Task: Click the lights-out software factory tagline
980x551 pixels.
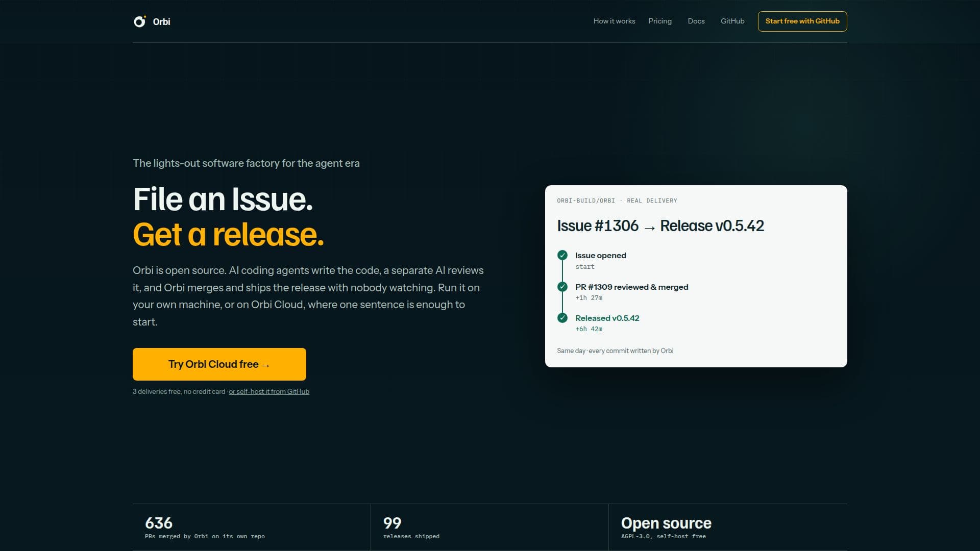Action: tap(246, 163)
